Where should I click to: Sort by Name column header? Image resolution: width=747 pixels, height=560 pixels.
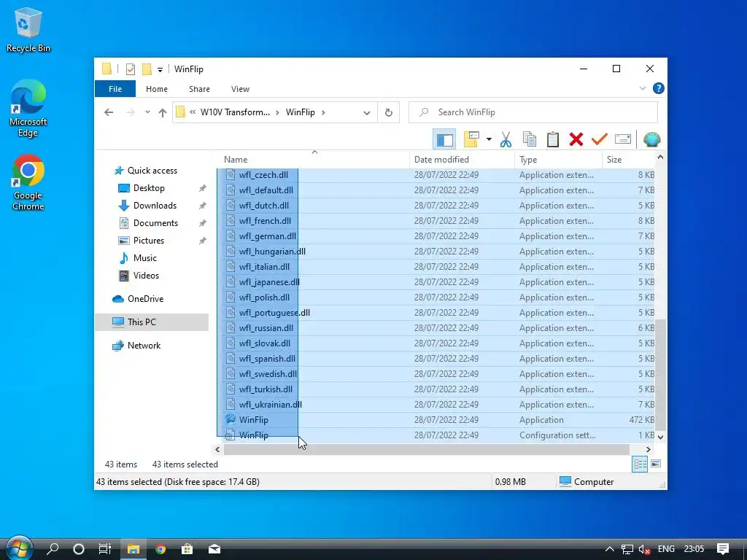314,160
